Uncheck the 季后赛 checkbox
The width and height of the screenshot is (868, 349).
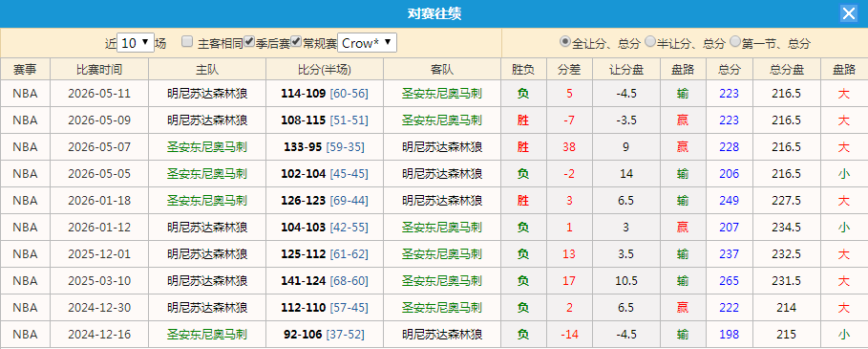pyautogui.click(x=249, y=41)
